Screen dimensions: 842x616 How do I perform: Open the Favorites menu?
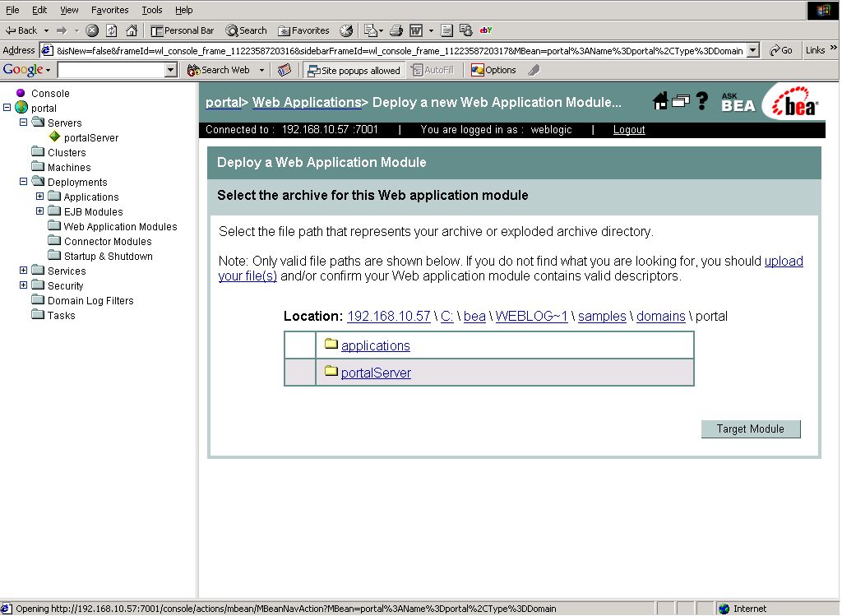tap(109, 10)
